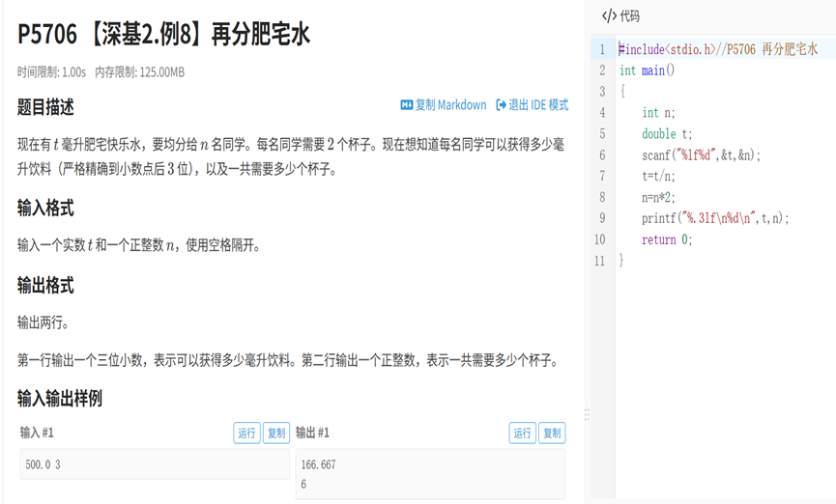Viewport: 836px width, 504px height.
Task: Click line 1 #include code line
Action: [x=718, y=49]
